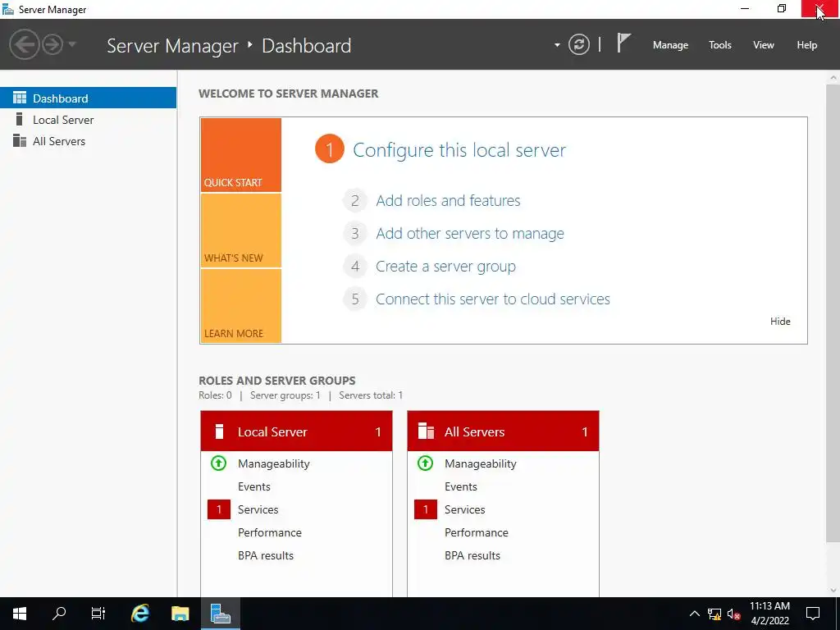Image resolution: width=840 pixels, height=630 pixels.
Task: Click the All Servers icon in sidebar
Action: (20, 140)
